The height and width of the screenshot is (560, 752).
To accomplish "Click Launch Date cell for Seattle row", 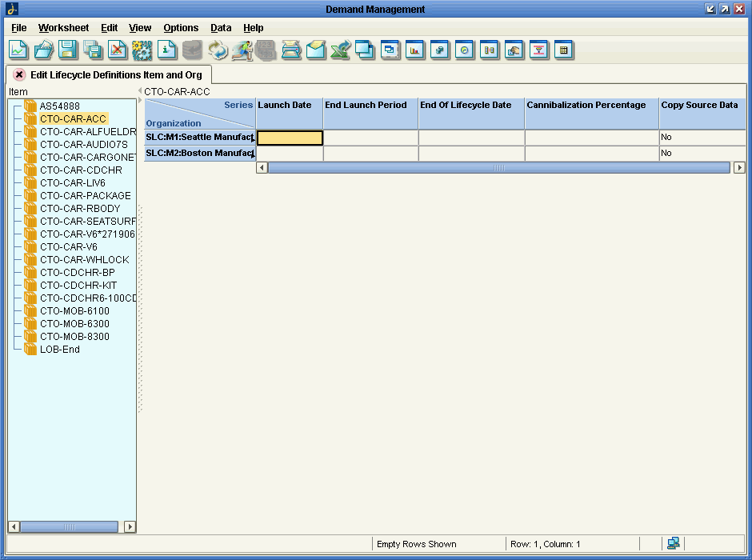I will click(x=290, y=138).
